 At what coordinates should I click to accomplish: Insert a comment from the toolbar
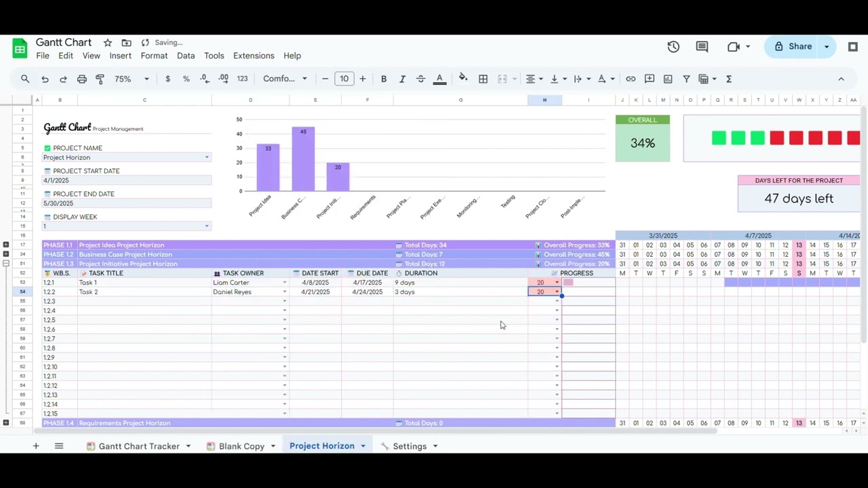(649, 79)
